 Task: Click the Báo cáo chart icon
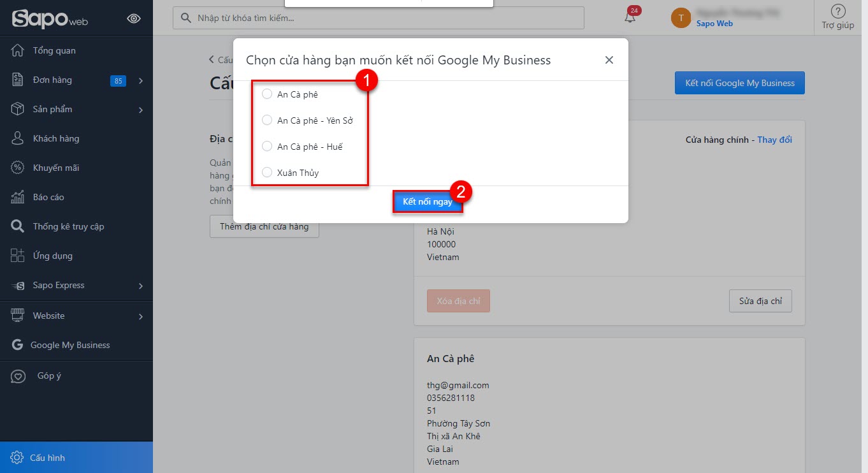(18, 197)
